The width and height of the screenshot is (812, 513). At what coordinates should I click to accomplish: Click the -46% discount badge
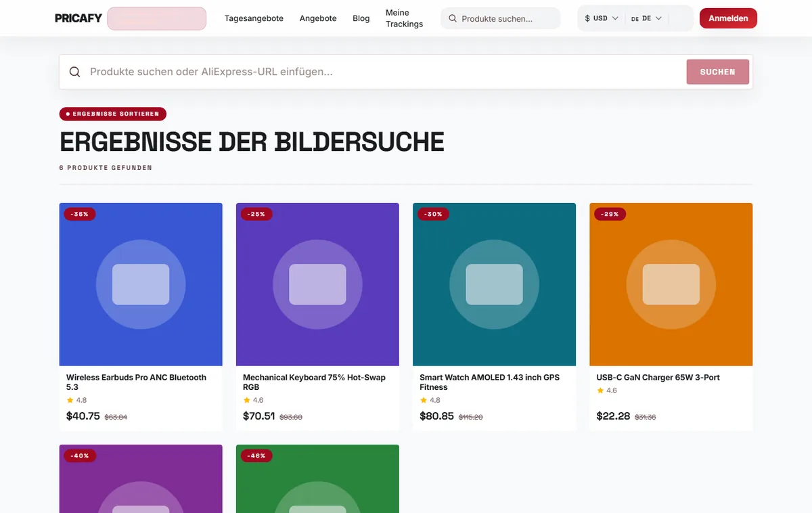click(x=256, y=455)
